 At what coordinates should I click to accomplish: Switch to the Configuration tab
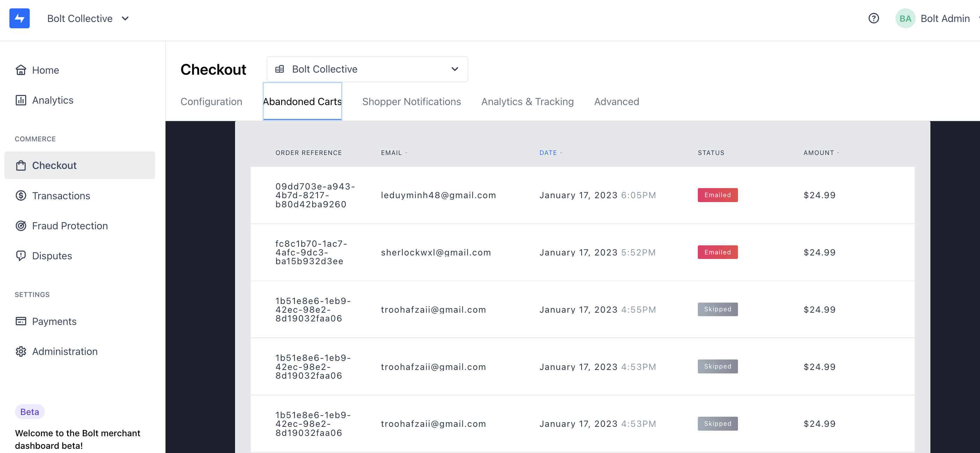(211, 102)
